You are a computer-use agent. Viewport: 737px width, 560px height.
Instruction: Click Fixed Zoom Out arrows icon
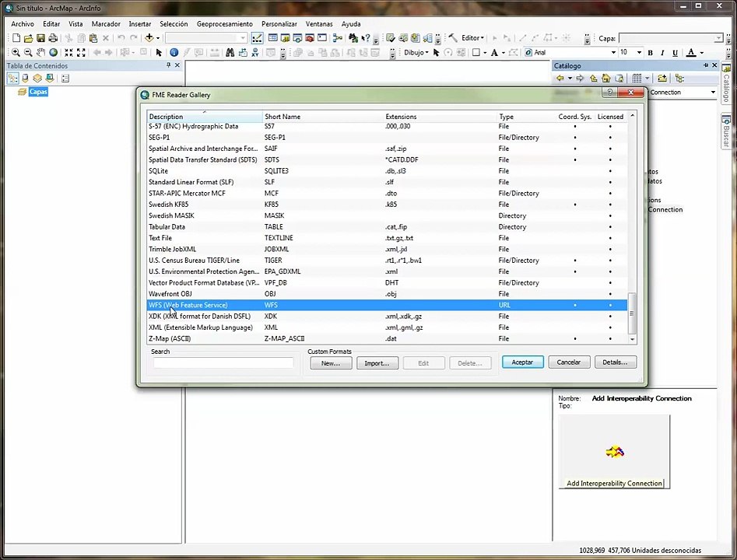(81, 53)
